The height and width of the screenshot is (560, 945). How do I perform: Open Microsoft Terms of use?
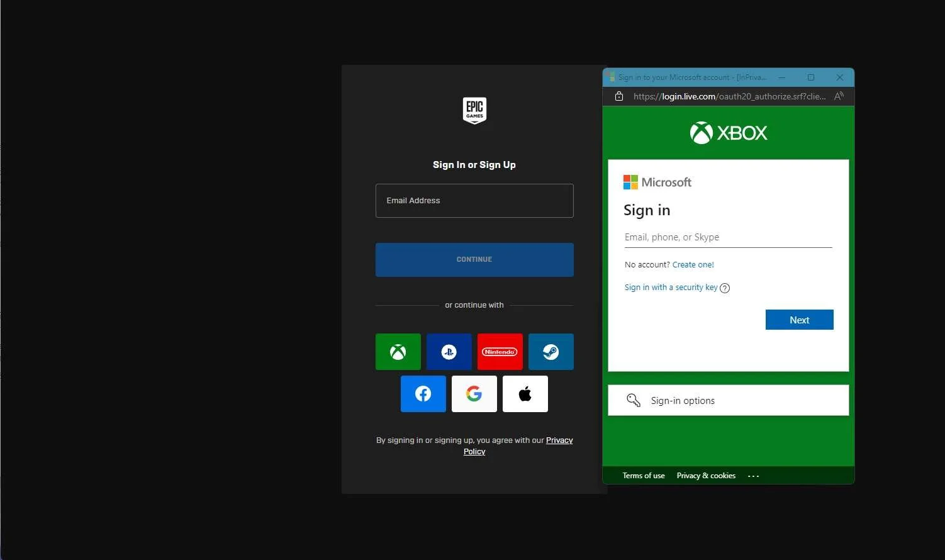(644, 476)
